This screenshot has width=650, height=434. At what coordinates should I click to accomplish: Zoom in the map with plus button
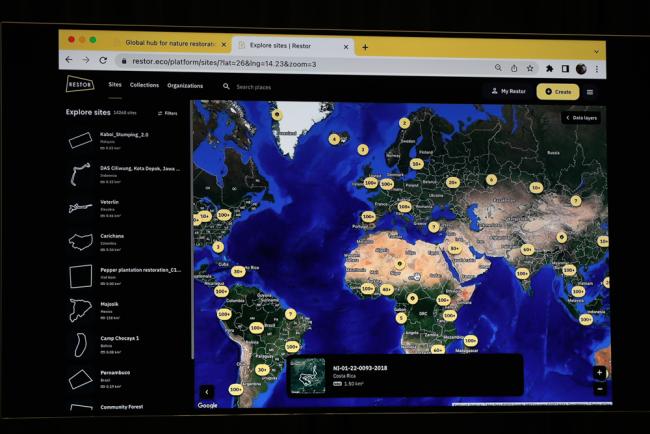599,372
